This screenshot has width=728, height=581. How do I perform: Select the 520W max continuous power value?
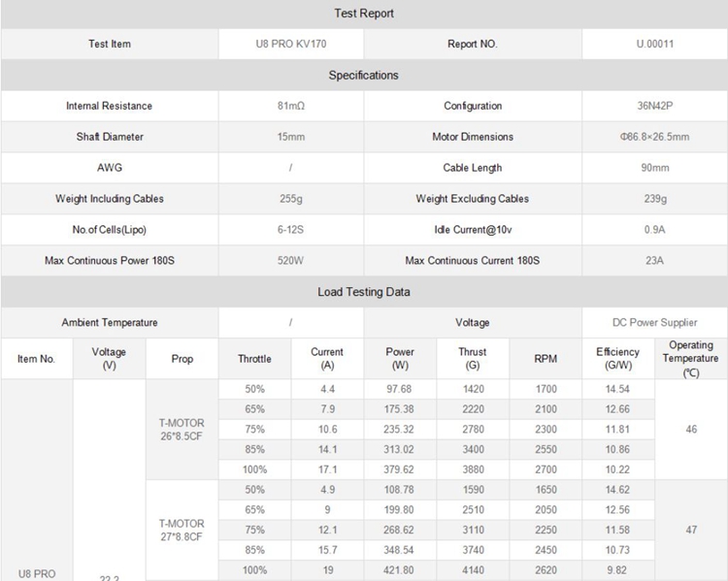click(290, 261)
